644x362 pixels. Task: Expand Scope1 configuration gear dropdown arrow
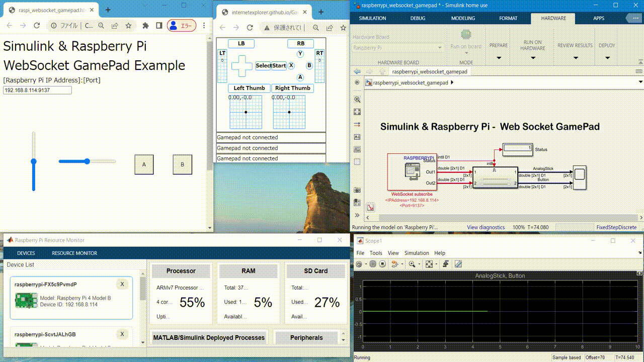(365, 264)
